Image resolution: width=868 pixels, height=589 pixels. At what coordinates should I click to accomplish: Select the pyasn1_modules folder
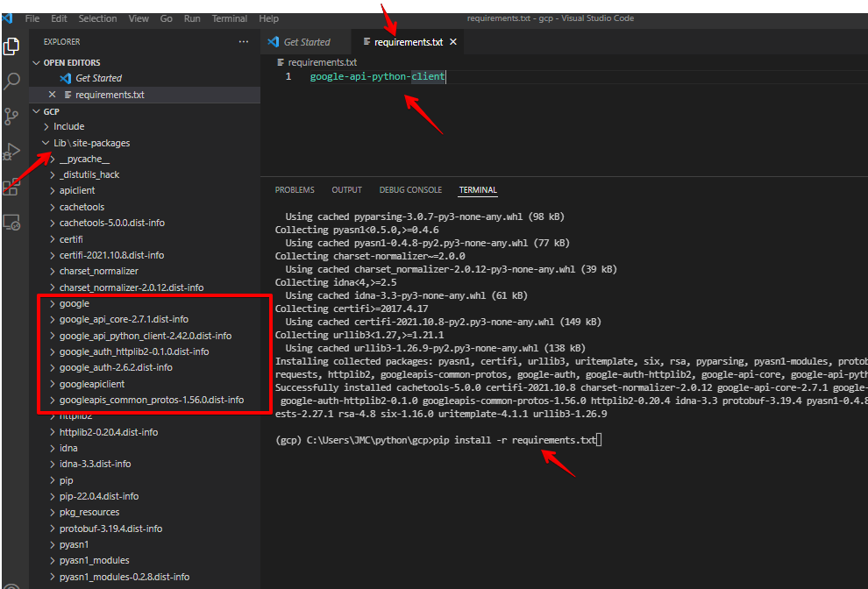(x=145, y=560)
